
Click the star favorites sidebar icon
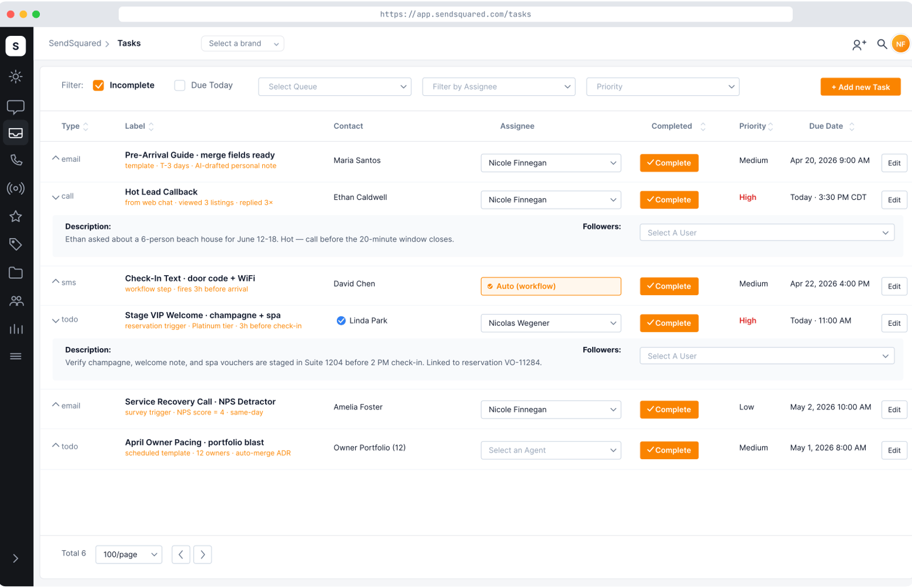(x=15, y=216)
